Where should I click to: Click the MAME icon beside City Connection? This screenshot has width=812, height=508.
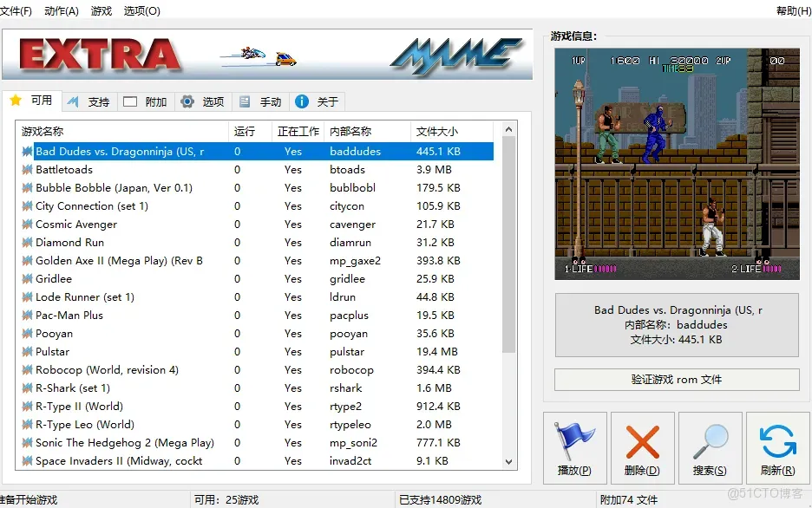point(28,206)
